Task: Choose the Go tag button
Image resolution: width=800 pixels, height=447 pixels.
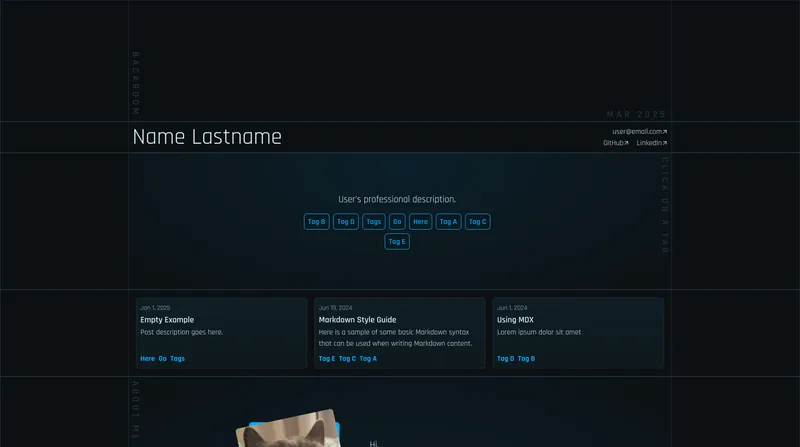Action: point(397,222)
